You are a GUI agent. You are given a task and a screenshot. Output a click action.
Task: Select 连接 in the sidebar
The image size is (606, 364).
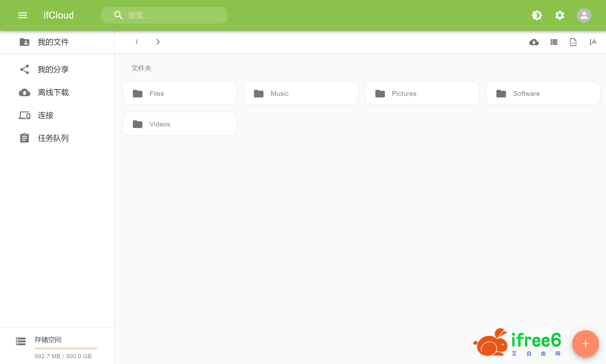(x=46, y=115)
